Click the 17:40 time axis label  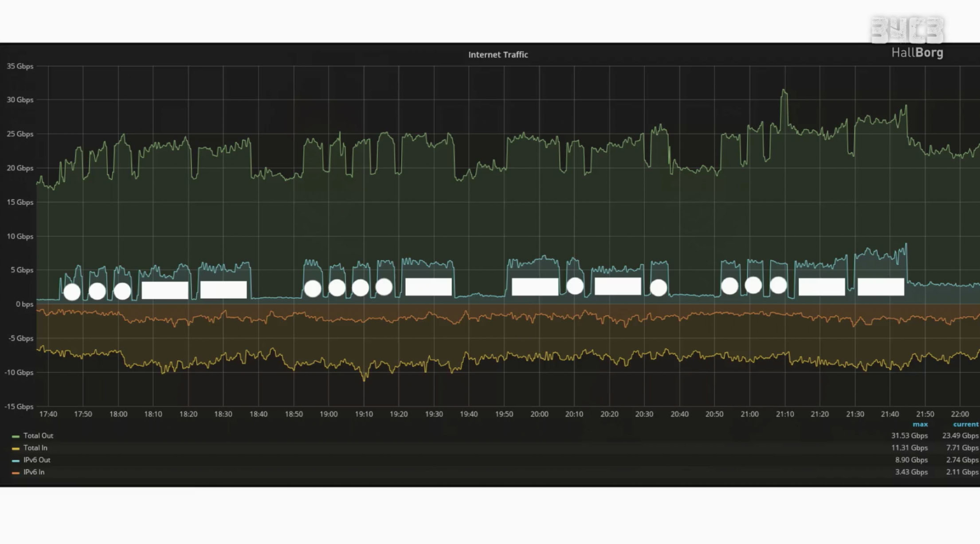pyautogui.click(x=48, y=414)
